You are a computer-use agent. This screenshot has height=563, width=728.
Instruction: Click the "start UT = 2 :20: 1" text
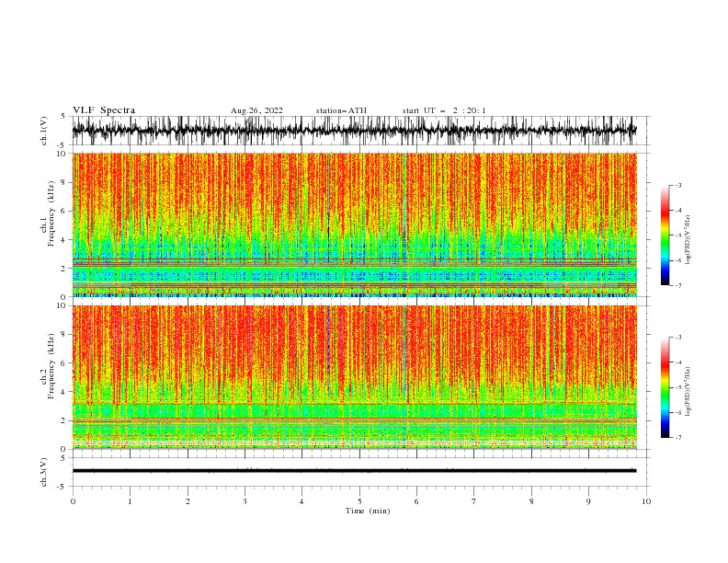point(444,110)
